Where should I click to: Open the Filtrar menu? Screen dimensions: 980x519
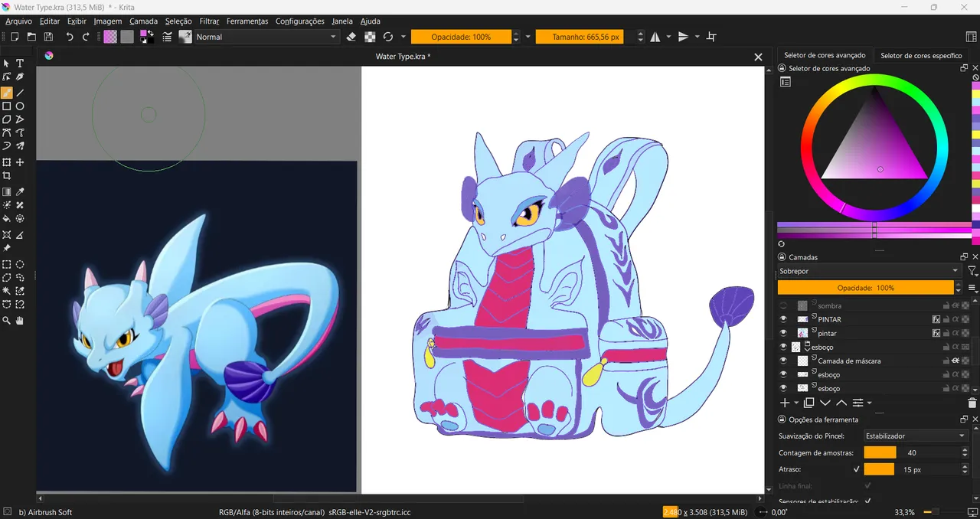tap(209, 21)
